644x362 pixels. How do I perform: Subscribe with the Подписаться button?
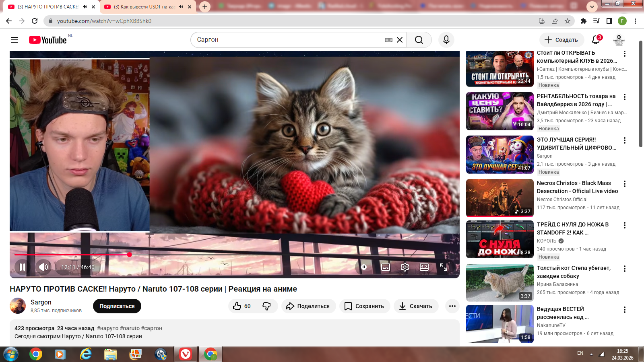click(117, 306)
